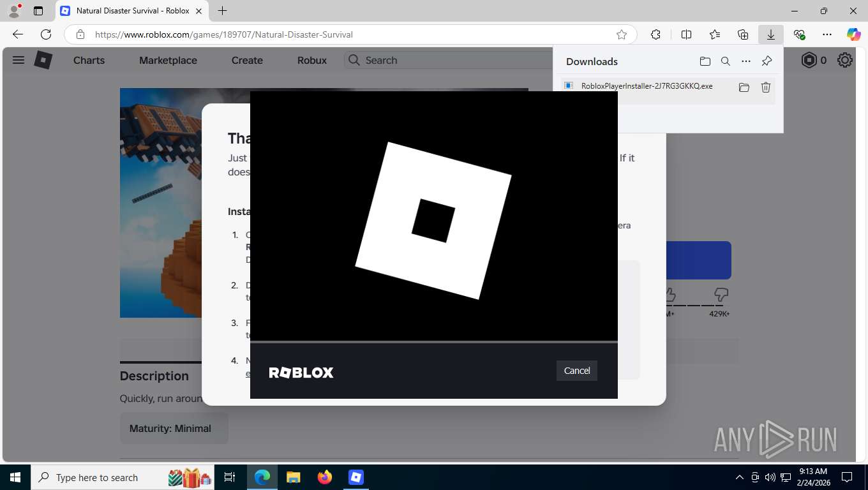Open the Create page

[x=247, y=60]
